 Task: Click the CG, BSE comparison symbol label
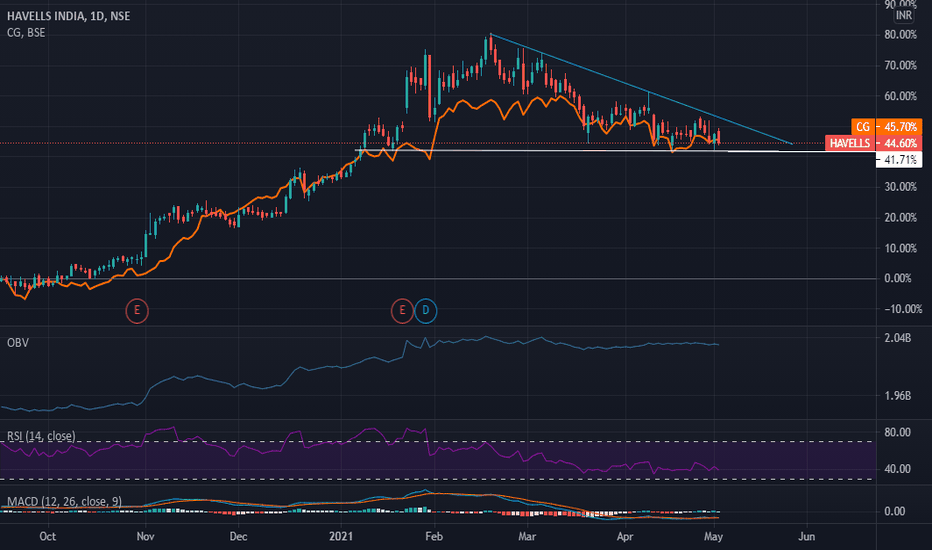(26, 33)
